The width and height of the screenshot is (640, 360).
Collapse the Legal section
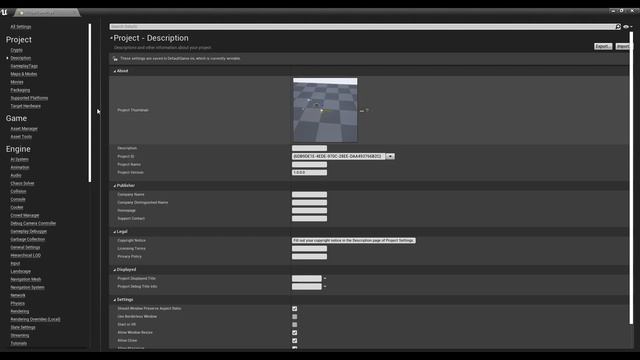tap(115, 232)
